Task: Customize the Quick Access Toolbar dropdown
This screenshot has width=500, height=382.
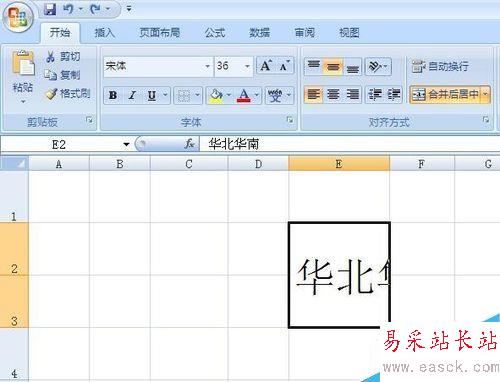Action: coord(129,9)
